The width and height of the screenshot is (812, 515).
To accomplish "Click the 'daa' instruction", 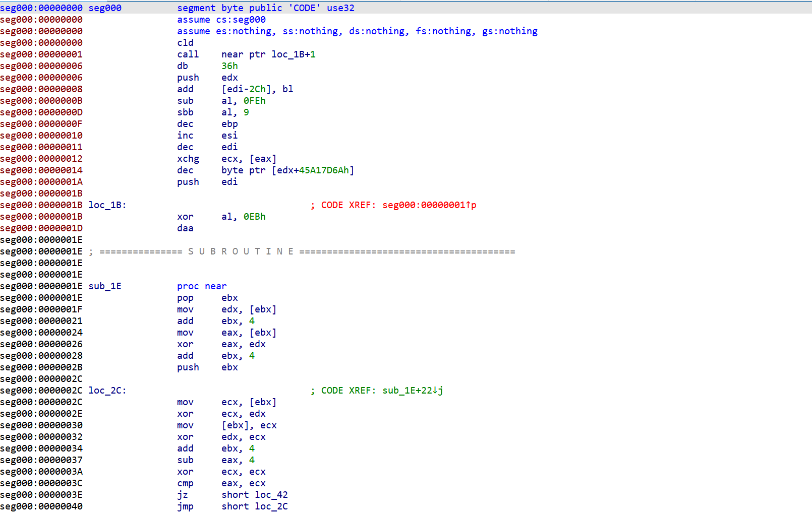I will tap(185, 228).
